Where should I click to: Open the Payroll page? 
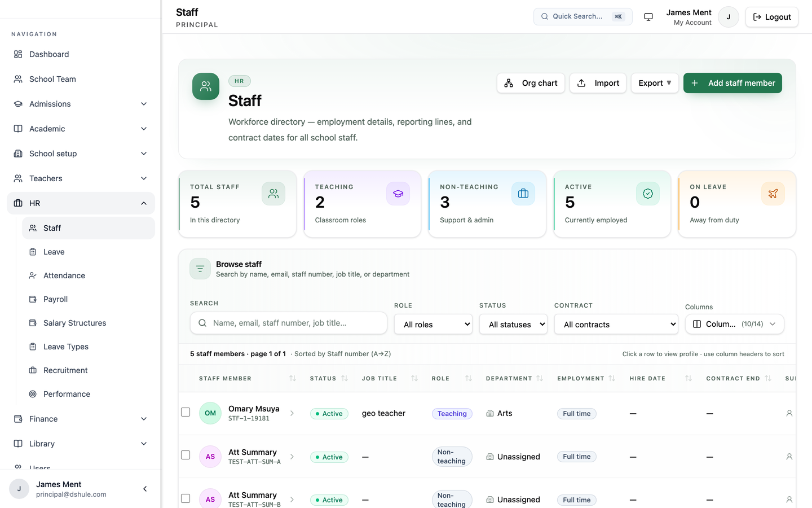(x=89, y=299)
